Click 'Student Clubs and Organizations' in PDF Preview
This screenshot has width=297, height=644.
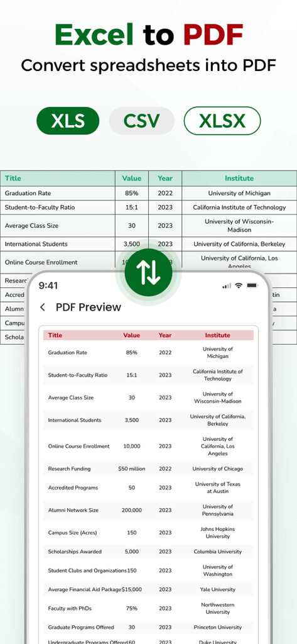[87, 570]
